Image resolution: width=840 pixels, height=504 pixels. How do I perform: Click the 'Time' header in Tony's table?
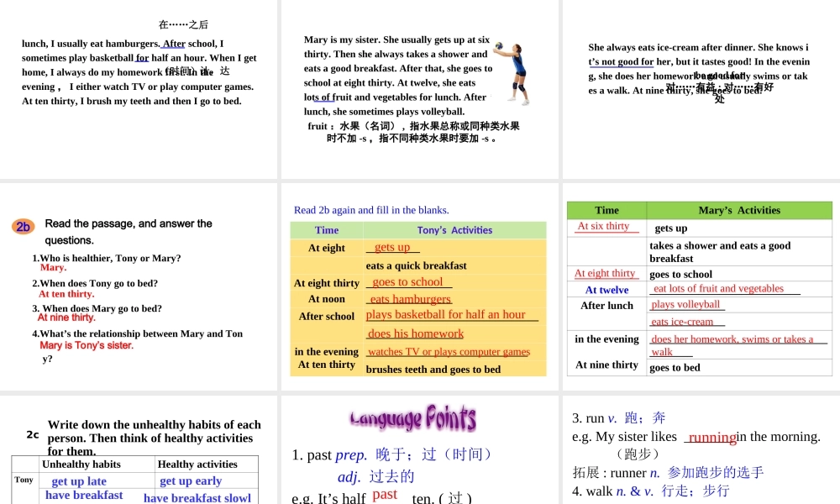tap(327, 230)
